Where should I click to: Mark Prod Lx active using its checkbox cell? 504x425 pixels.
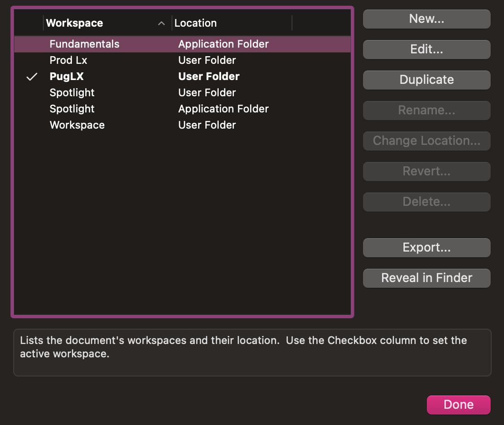(31, 60)
